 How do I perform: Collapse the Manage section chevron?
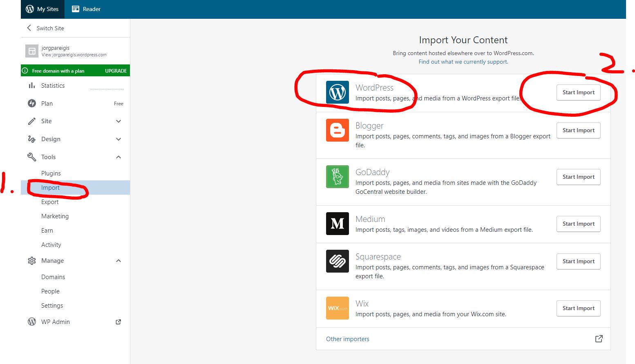[x=119, y=261]
